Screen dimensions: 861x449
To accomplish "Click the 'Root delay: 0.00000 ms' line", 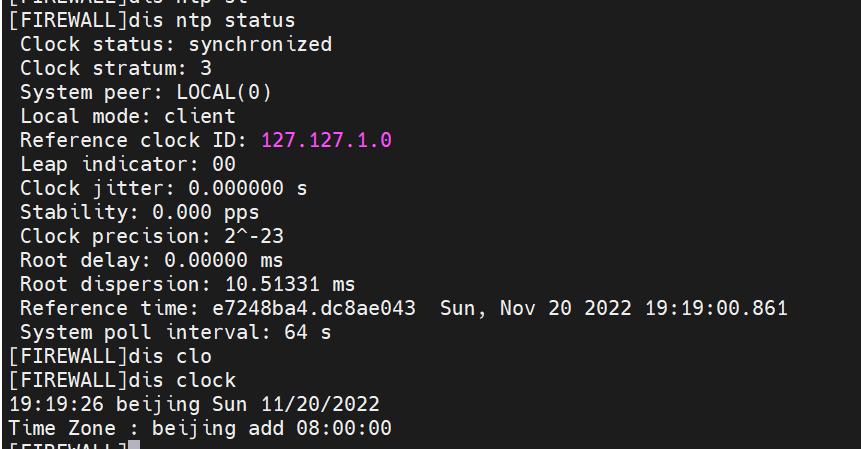I will click(x=152, y=260).
